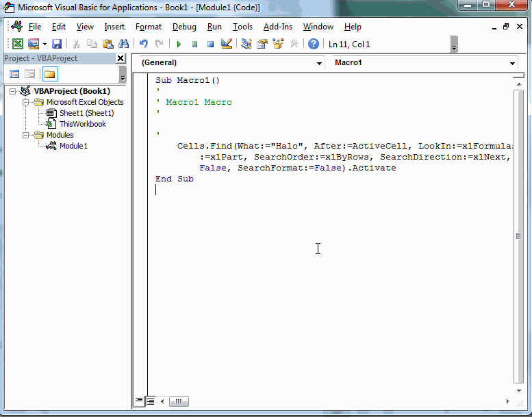The width and height of the screenshot is (532, 417).
Task: Open Find with the binoculars icon
Action: pos(123,44)
